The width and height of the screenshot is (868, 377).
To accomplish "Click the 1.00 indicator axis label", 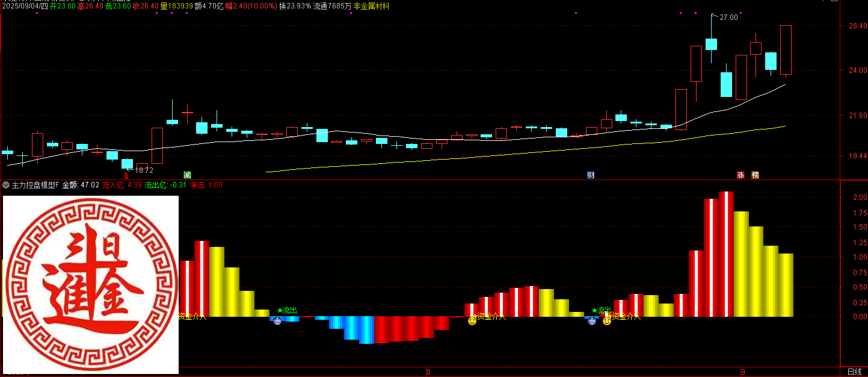I will [860, 257].
